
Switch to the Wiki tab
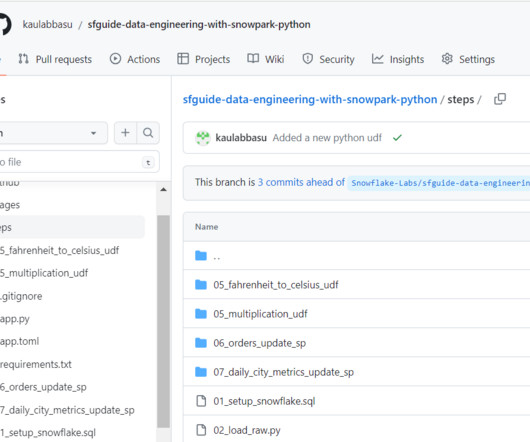pos(266,59)
